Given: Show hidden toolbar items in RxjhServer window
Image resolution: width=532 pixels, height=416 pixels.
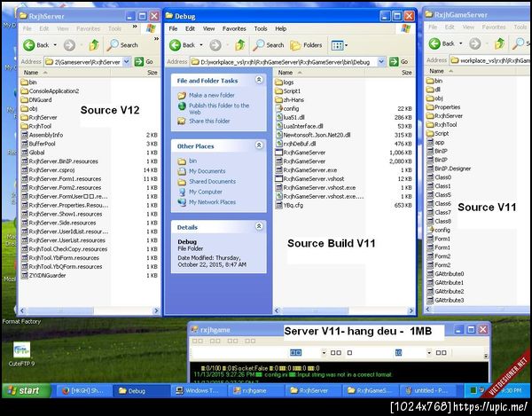Looking at the screenshot, I should click(x=156, y=39).
